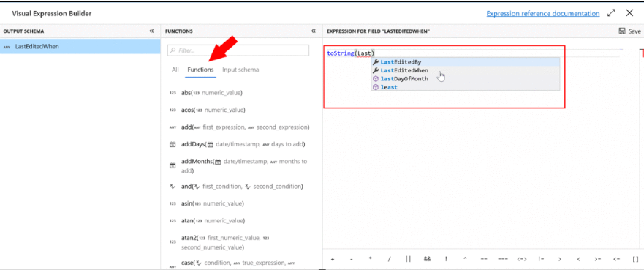Save the expression
This screenshot has width=644, height=270.
coord(629,31)
